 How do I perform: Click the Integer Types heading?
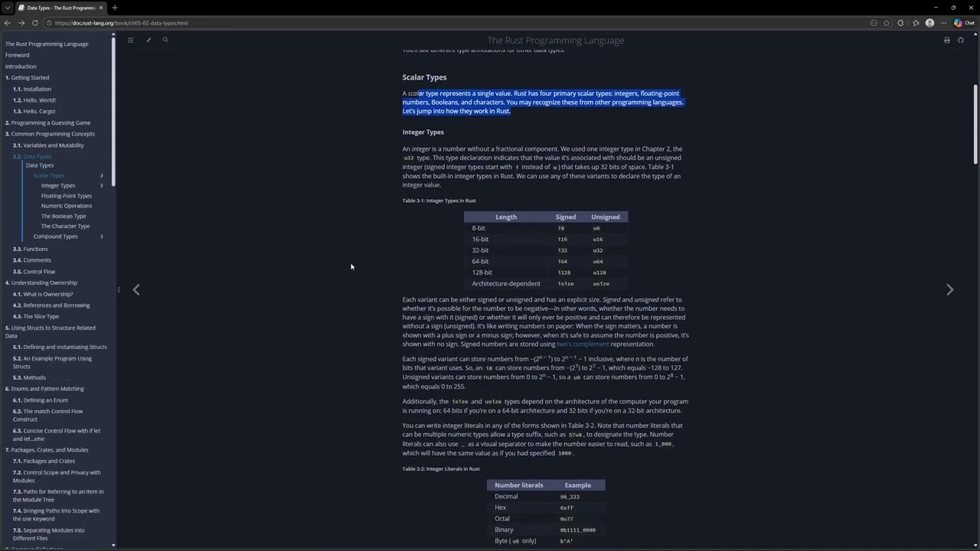pos(423,132)
